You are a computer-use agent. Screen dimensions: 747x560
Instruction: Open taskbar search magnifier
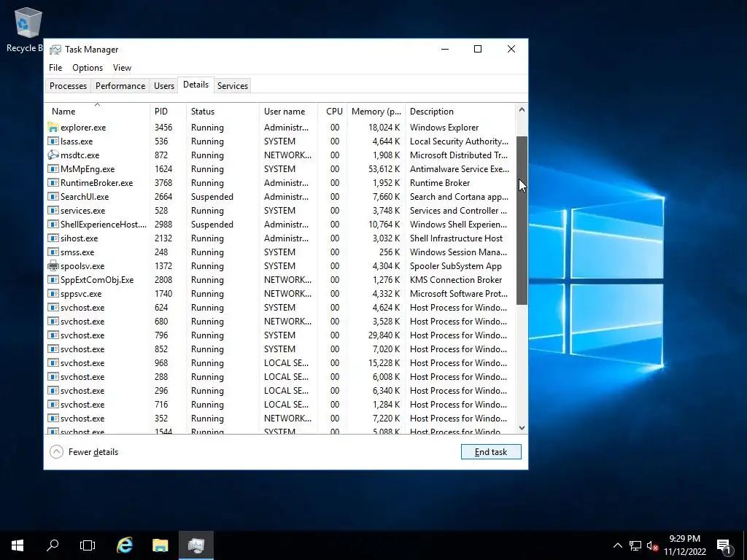coord(53,545)
